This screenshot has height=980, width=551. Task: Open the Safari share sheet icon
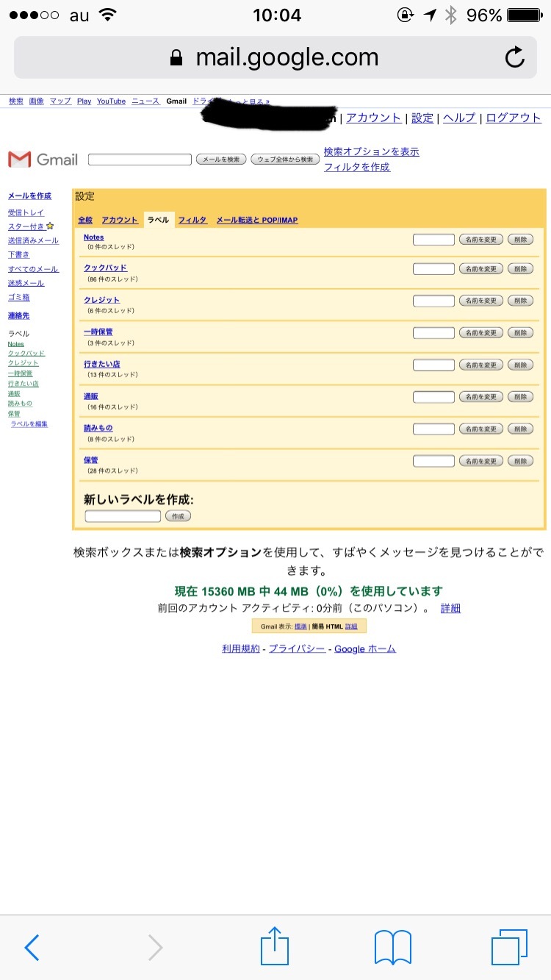tap(275, 945)
